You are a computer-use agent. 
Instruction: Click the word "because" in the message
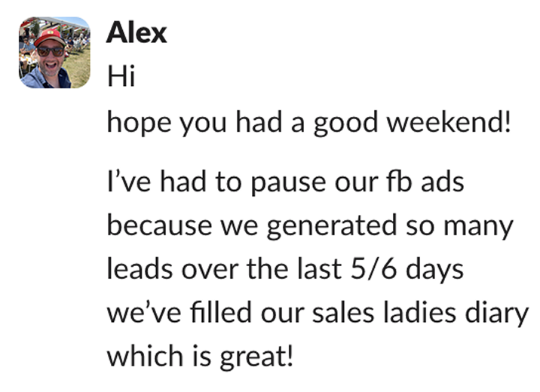click(x=159, y=225)
